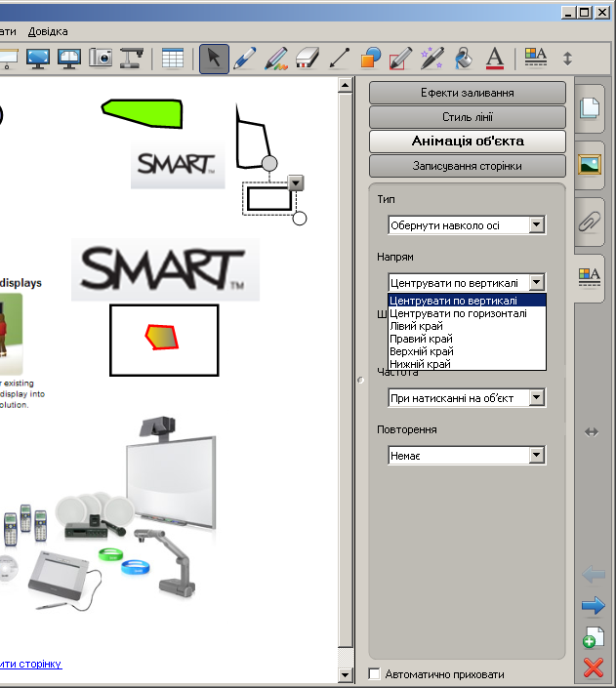Image resolution: width=616 pixels, height=688 pixels.
Task: Select the small SMART logo image
Action: pos(178,164)
